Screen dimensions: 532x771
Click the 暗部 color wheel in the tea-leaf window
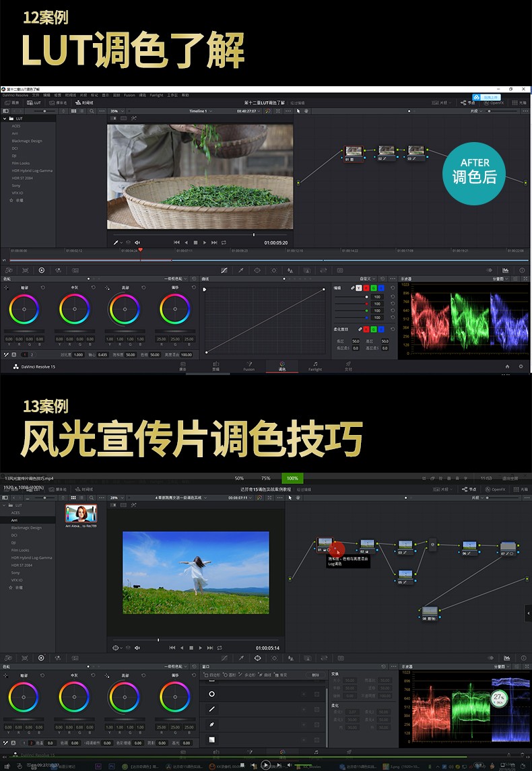tap(24, 310)
